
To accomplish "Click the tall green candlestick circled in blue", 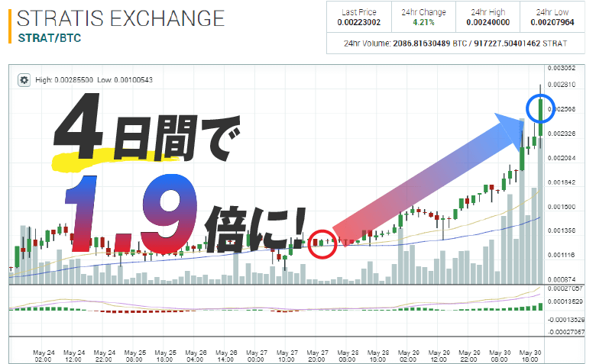I will pyautogui.click(x=540, y=118).
